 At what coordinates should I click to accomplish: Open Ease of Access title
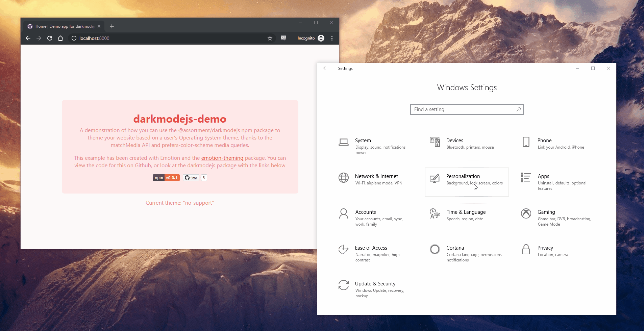(371, 248)
